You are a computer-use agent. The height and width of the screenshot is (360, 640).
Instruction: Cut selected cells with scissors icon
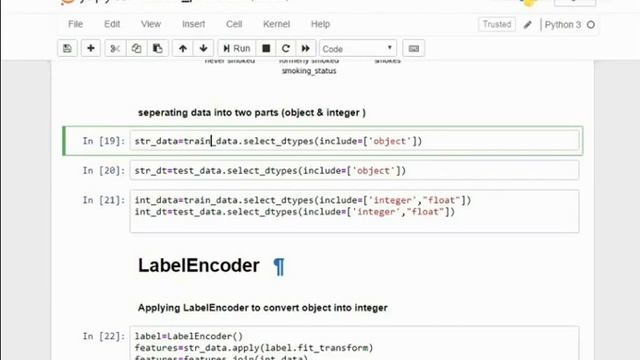coord(115,49)
